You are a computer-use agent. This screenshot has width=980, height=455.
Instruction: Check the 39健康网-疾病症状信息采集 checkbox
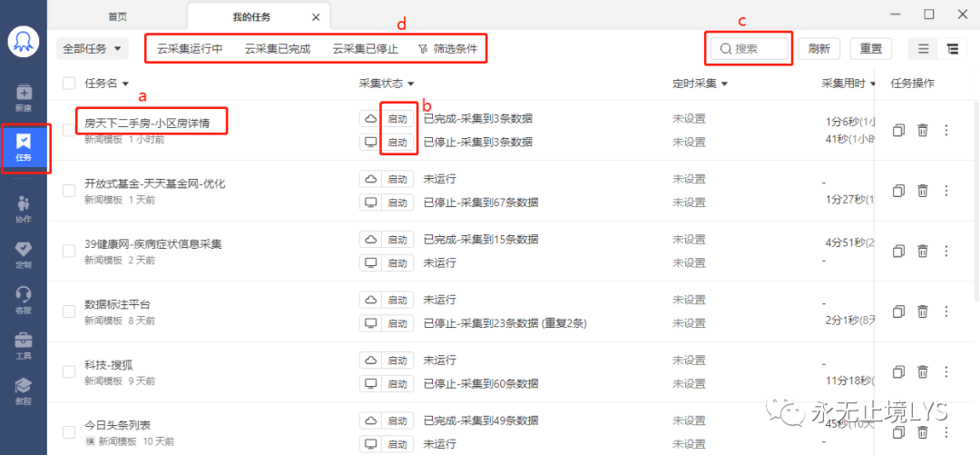pos(69,251)
